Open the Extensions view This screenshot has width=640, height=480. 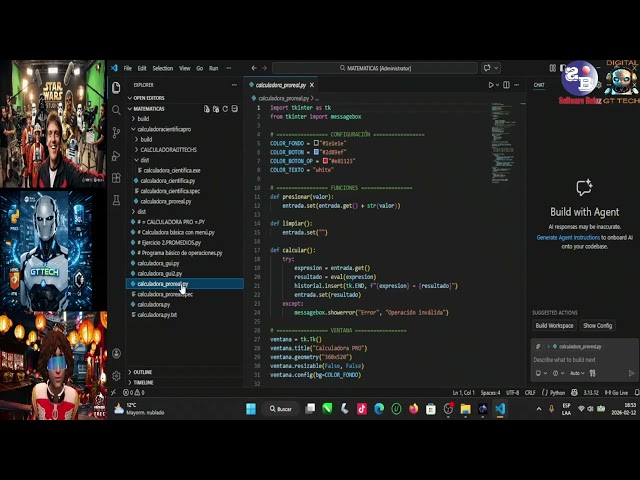[116, 178]
